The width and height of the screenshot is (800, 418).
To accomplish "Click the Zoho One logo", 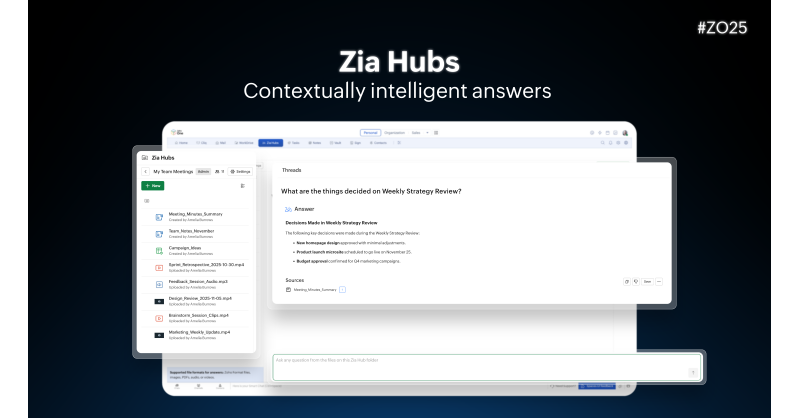I will (x=177, y=133).
